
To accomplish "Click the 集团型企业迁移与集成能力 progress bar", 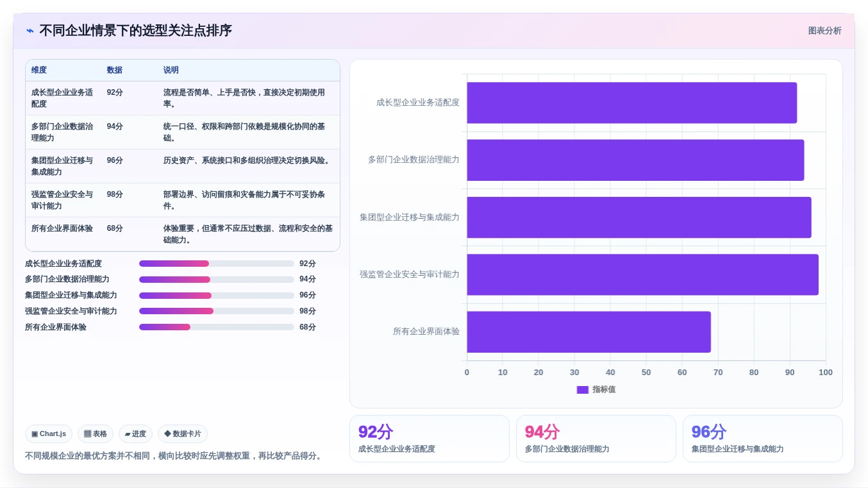I will [217, 296].
